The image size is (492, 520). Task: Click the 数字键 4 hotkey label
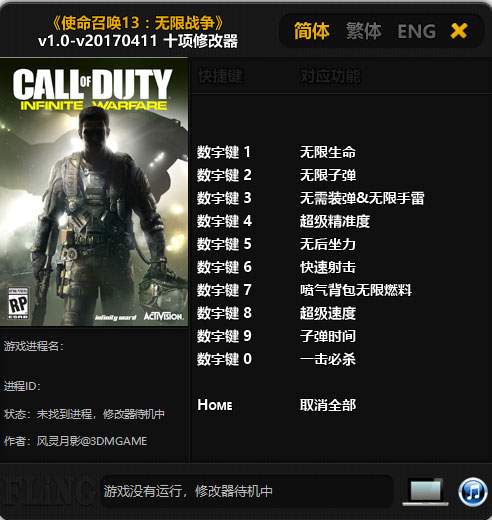tap(224, 221)
